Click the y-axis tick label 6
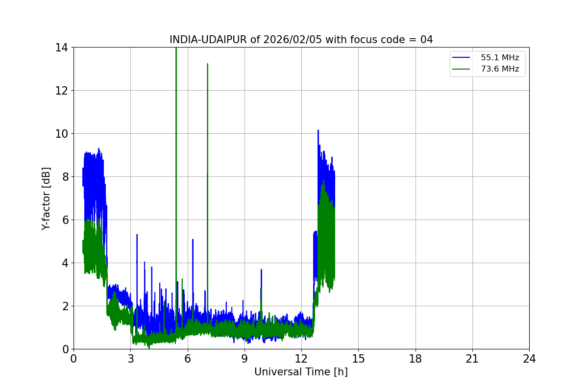The image size is (588, 392). click(x=65, y=220)
